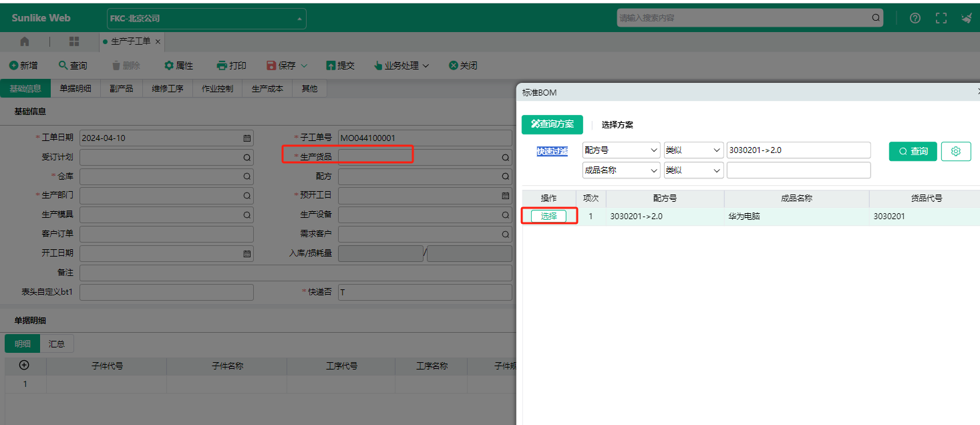Image resolution: width=980 pixels, height=425 pixels.
Task: Click the 新增 toolbar button
Action: (x=23, y=65)
